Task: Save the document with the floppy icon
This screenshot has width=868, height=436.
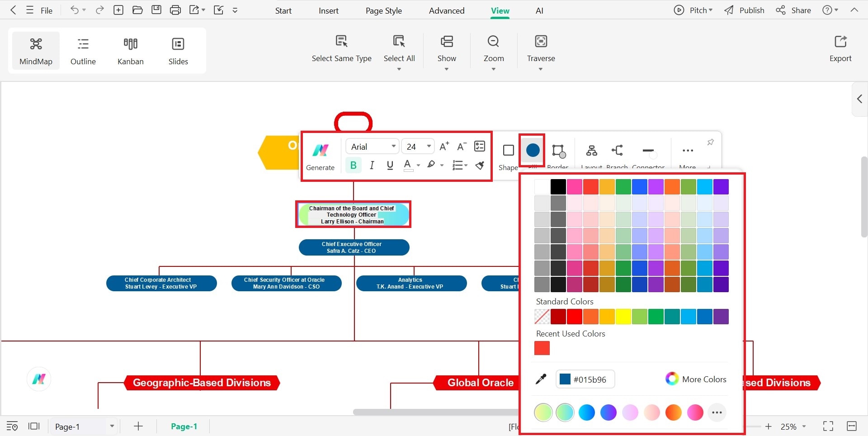Action: tap(156, 10)
